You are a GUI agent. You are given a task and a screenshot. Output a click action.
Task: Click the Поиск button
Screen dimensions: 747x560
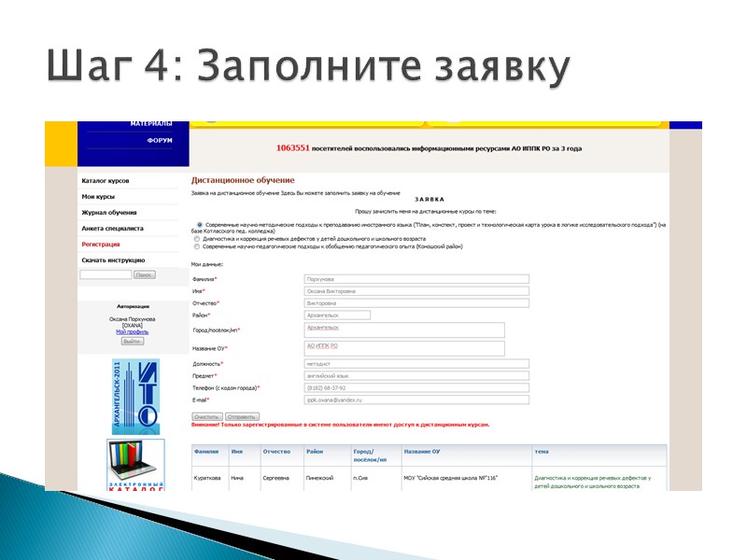[145, 274]
